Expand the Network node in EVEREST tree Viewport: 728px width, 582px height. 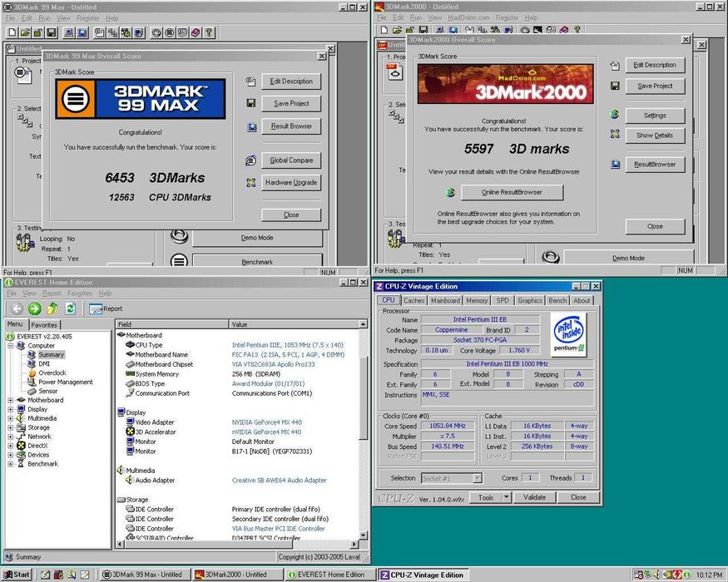pyautogui.click(x=10, y=436)
